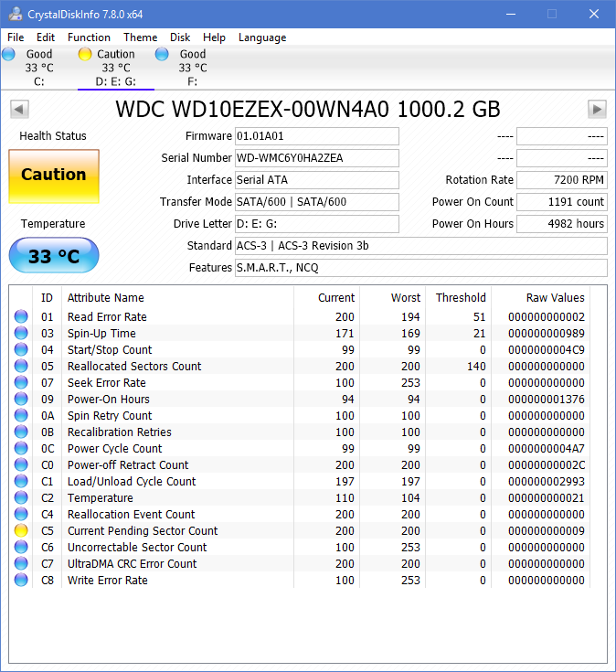Click the Firmware value field
This screenshot has width=616, height=672.
point(316,136)
